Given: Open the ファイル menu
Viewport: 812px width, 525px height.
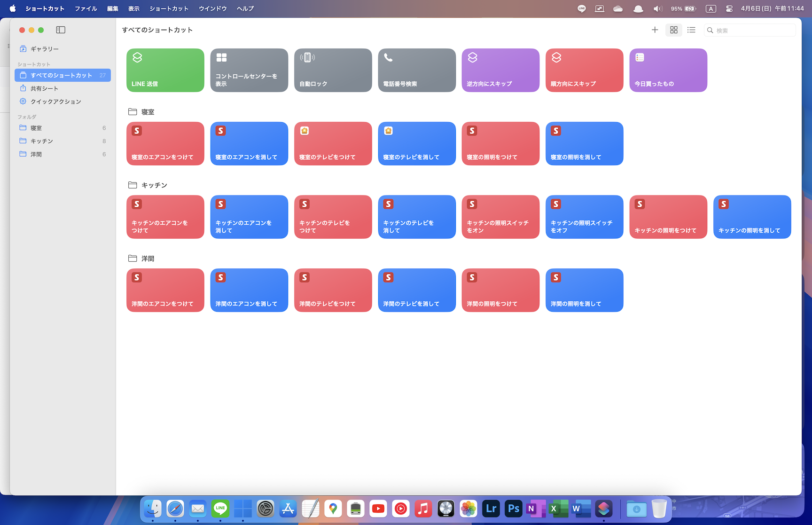Looking at the screenshot, I should click(x=86, y=8).
